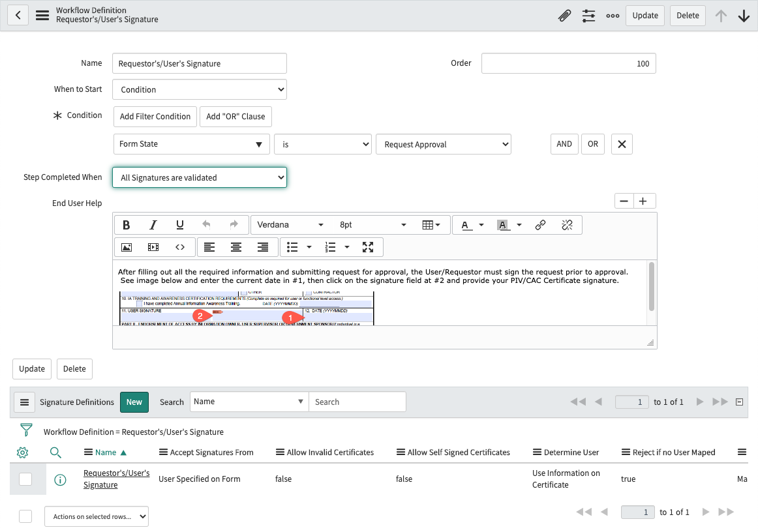Open the Step Completed When dropdown
This screenshot has width=758, height=532.
point(200,177)
